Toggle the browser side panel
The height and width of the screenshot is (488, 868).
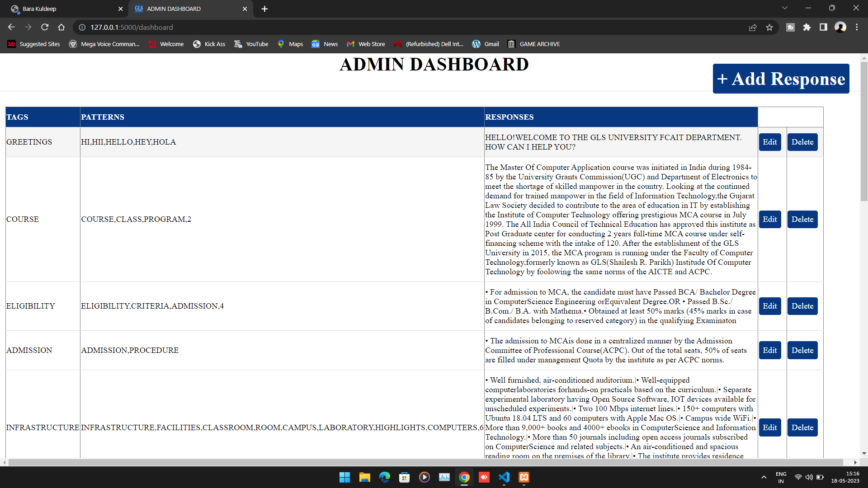click(823, 28)
